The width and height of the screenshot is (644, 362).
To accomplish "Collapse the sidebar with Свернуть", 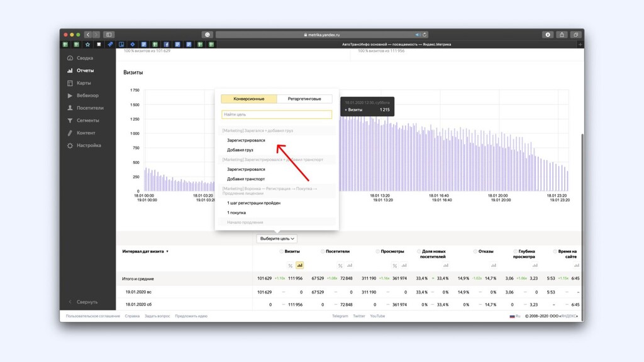I will click(x=83, y=302).
